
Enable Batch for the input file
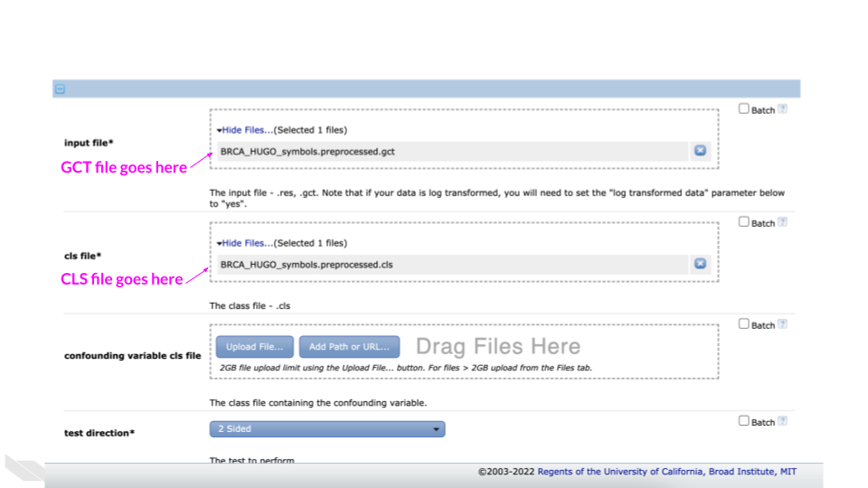pyautogui.click(x=743, y=108)
